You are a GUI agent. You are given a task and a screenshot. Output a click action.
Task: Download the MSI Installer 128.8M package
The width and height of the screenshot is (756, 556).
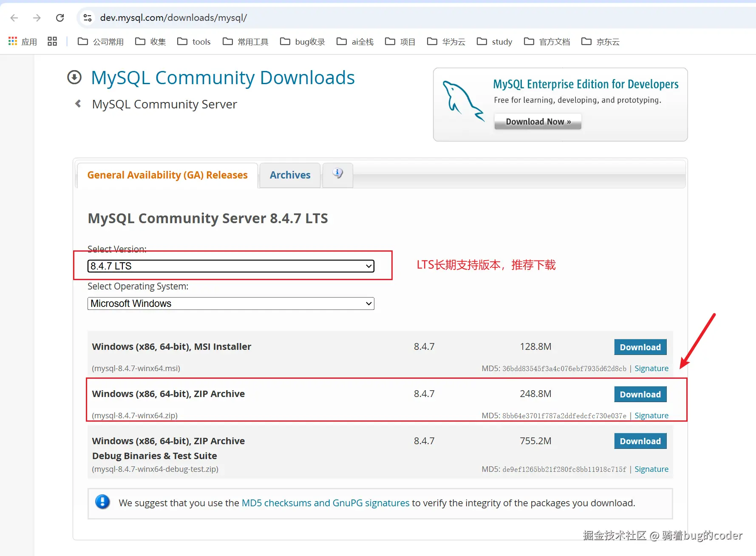tap(640, 347)
